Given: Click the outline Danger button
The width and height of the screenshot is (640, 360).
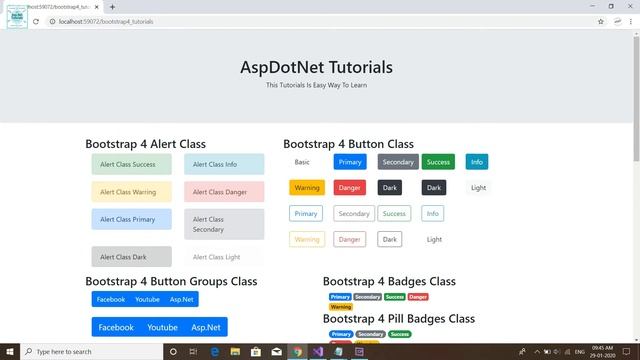Looking at the screenshot, I should pyautogui.click(x=349, y=239).
